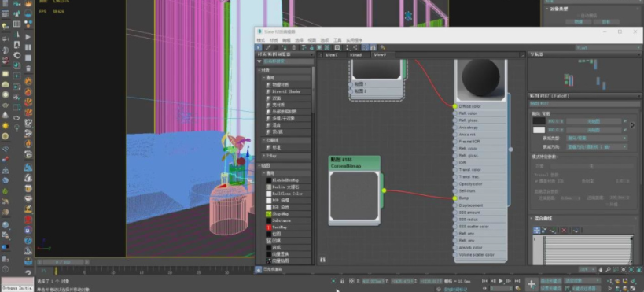Switch to the View7 tab
Viewport: 644px width, 292px height.
[x=331, y=54]
